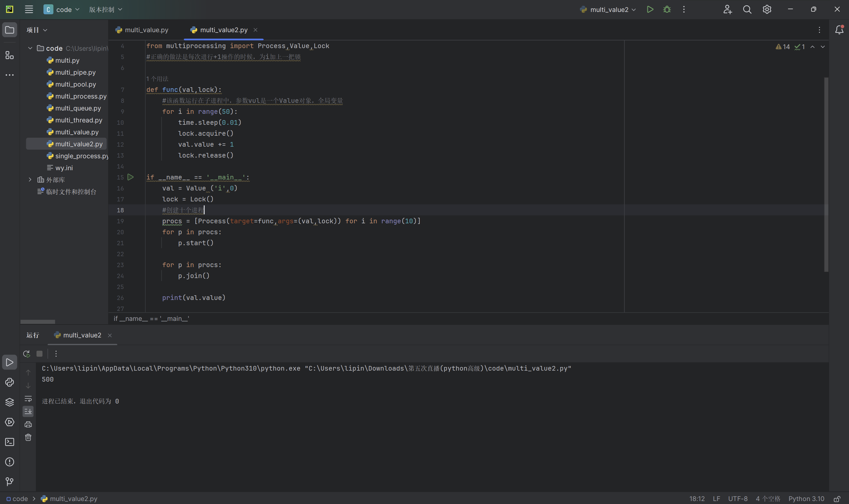Open multi.py in project tree
The height and width of the screenshot is (504, 849).
click(x=63, y=60)
